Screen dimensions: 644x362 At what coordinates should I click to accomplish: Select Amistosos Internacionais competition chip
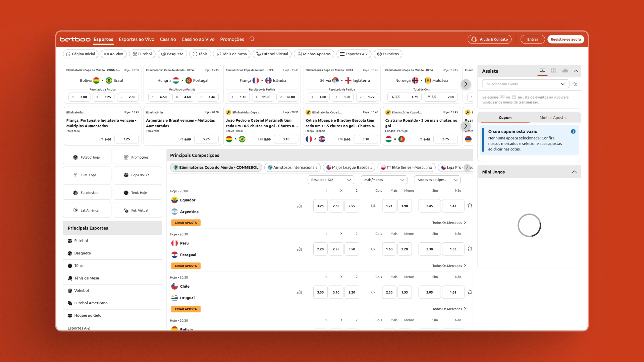(x=292, y=167)
